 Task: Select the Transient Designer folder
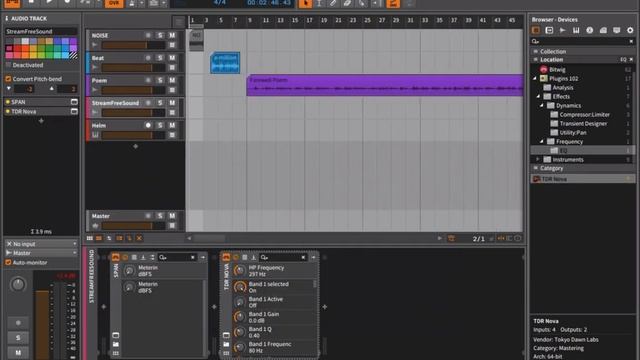(583, 123)
